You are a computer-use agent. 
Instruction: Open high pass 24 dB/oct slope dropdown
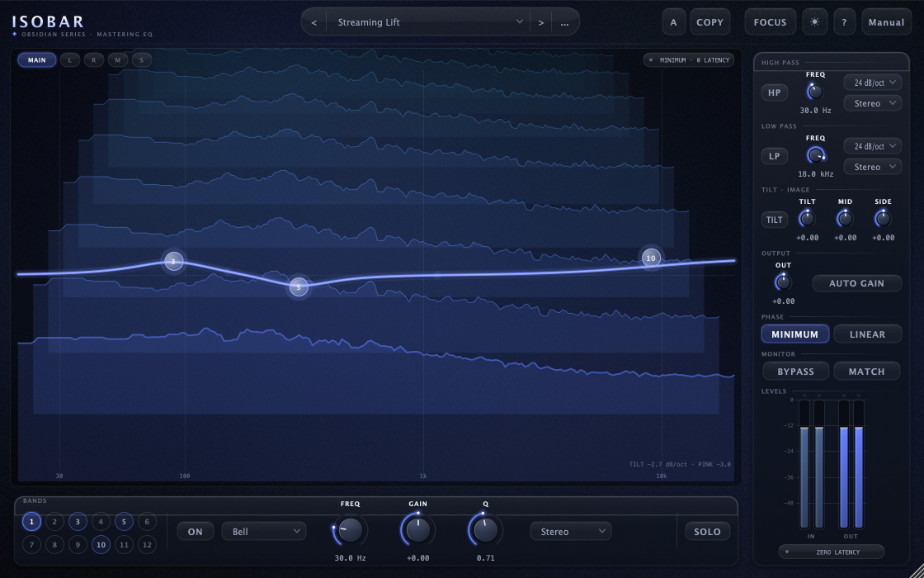[x=873, y=82]
